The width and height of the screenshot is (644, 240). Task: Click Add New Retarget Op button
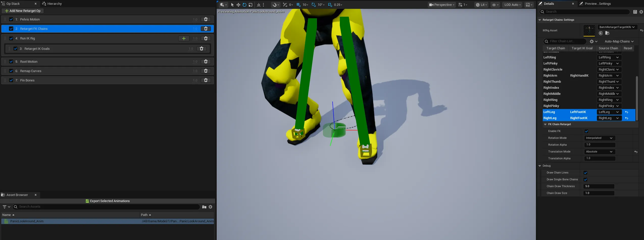23,11
